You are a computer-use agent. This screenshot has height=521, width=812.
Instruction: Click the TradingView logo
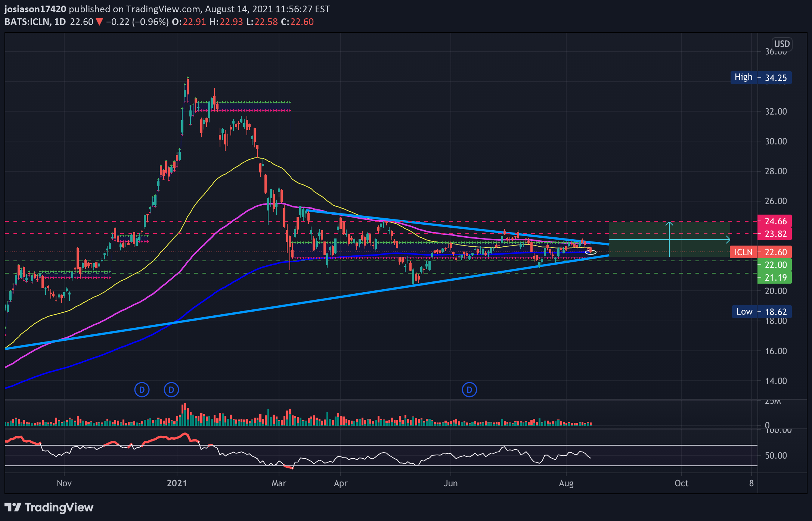[x=49, y=508]
